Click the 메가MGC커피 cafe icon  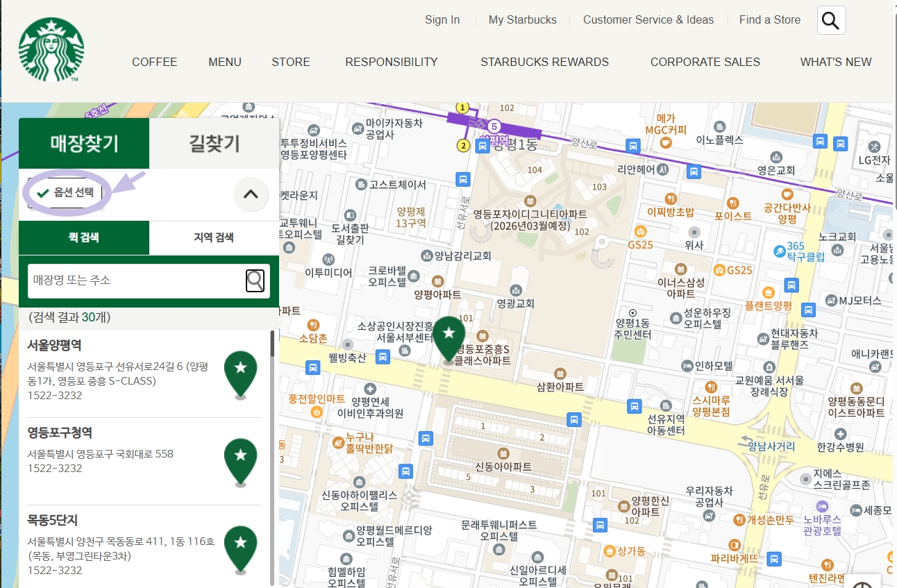666,142
